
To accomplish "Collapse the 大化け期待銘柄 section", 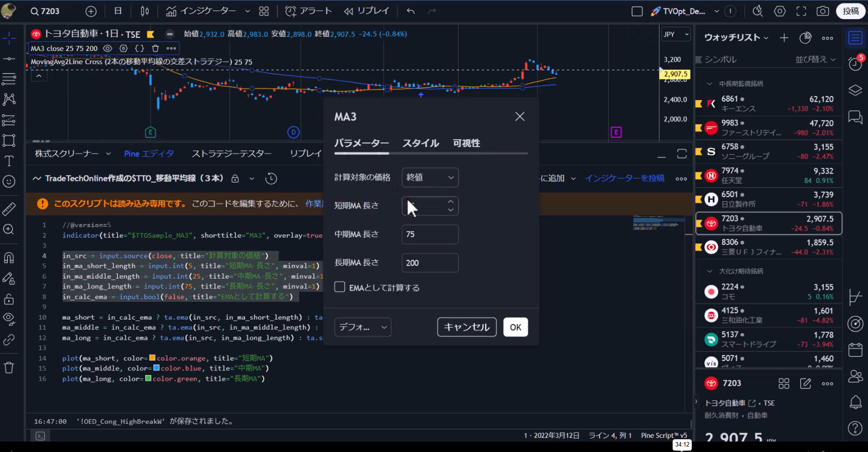I will click(709, 271).
